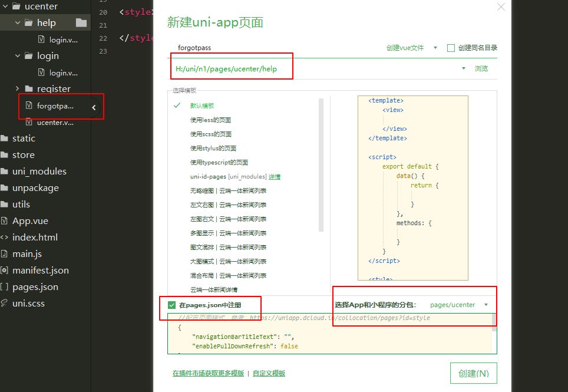This screenshot has height=392, width=568.
Task: Open 在插件市场获取更多模版 link
Action: point(209,373)
